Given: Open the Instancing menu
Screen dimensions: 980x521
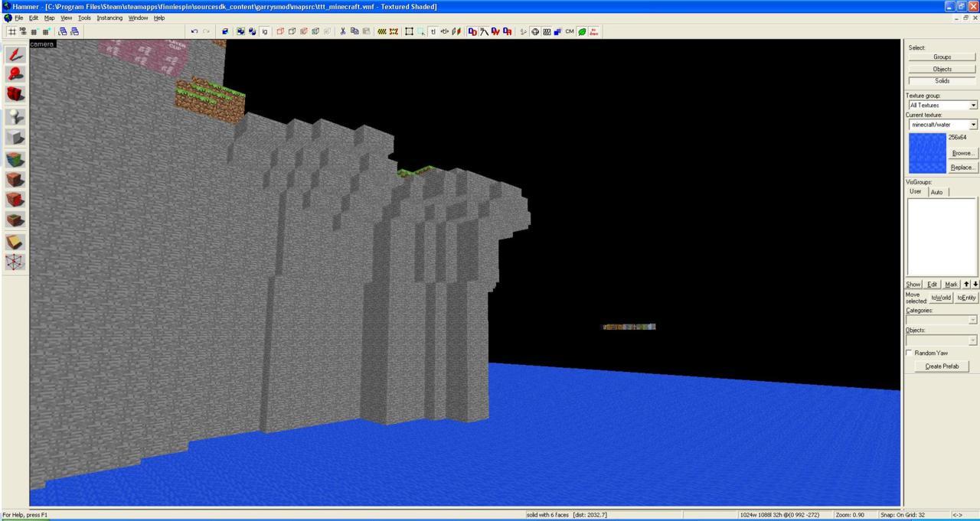Looking at the screenshot, I should pyautogui.click(x=109, y=18).
